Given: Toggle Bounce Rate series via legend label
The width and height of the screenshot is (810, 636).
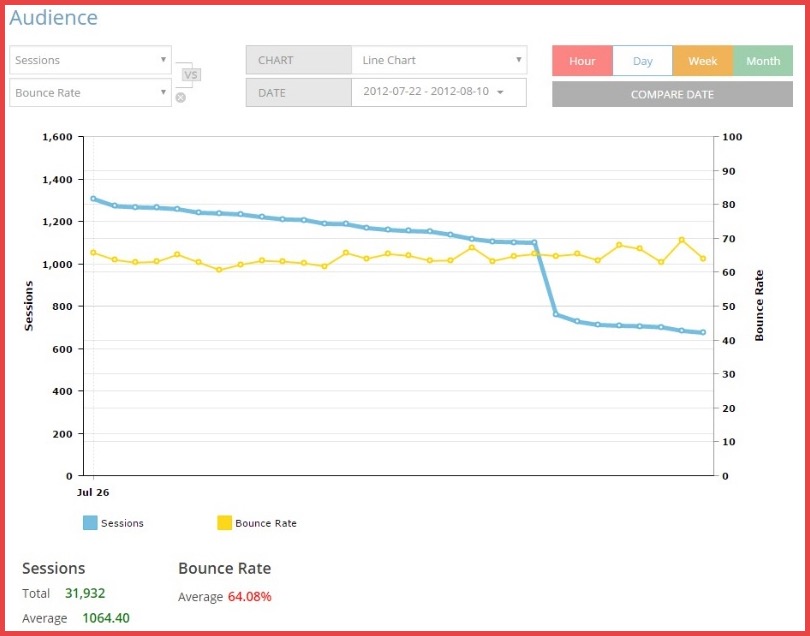Looking at the screenshot, I should tap(265, 523).
